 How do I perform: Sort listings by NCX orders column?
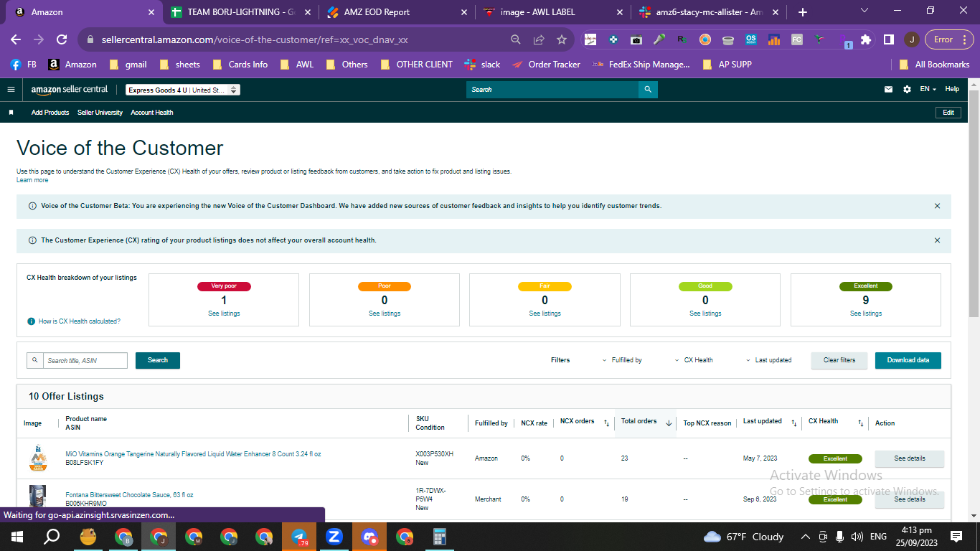pyautogui.click(x=606, y=423)
